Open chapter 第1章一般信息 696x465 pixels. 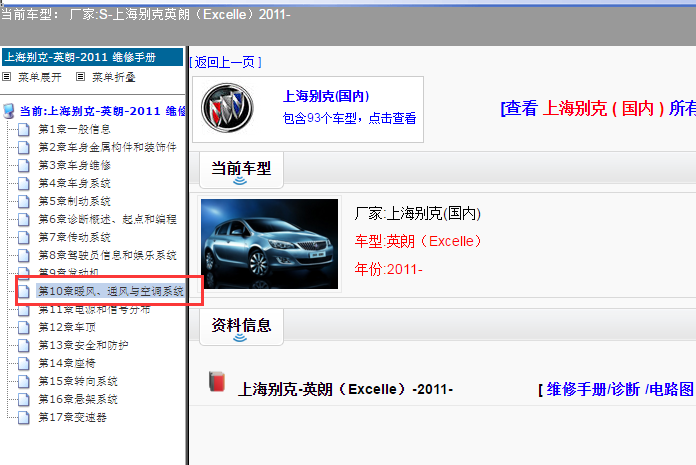point(74,129)
